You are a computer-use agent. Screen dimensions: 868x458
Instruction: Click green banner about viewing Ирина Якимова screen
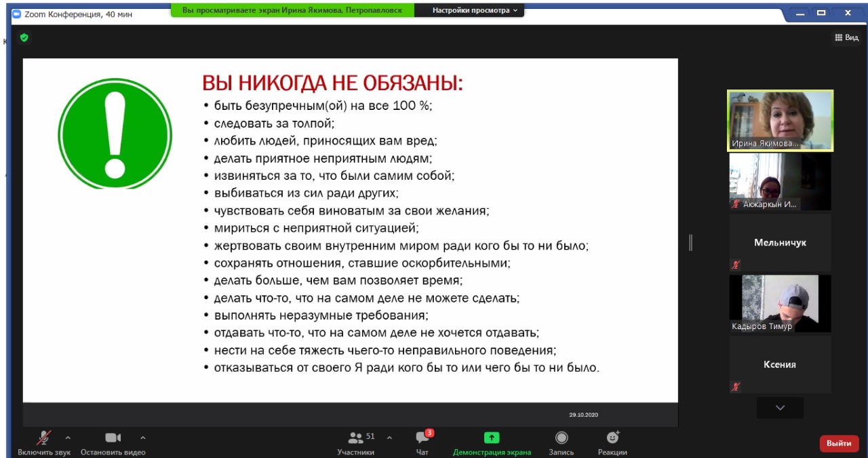[292, 10]
